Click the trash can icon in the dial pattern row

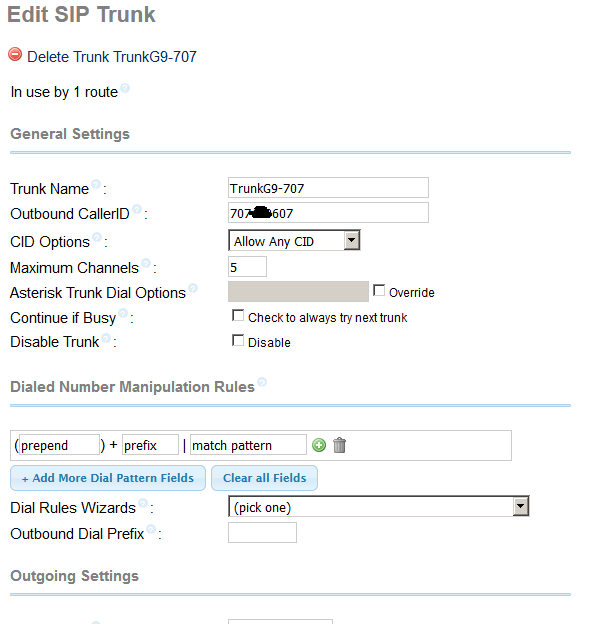click(339, 445)
